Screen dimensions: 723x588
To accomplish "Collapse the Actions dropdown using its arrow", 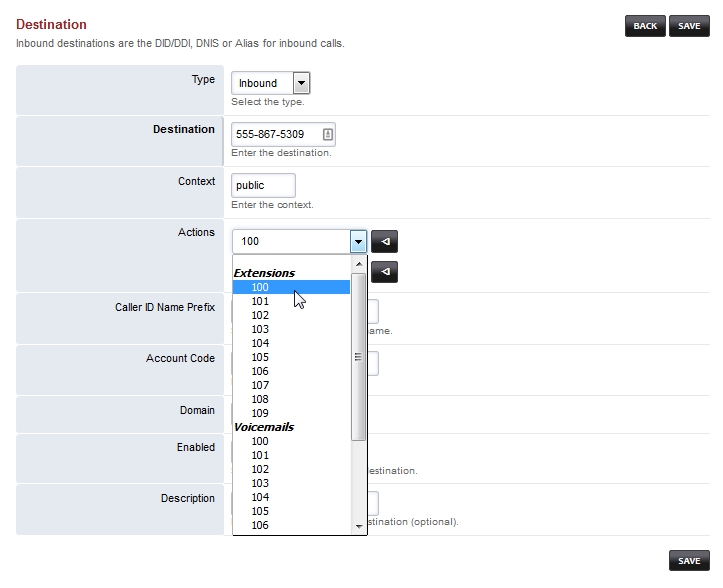I will [358, 241].
